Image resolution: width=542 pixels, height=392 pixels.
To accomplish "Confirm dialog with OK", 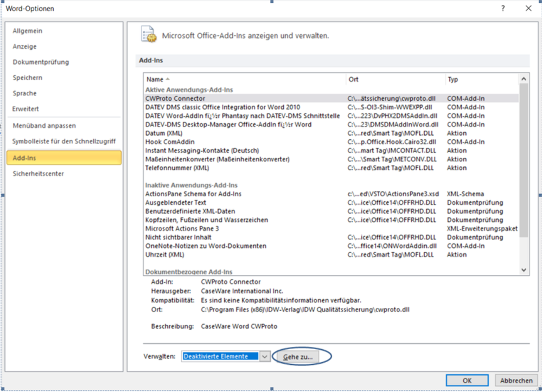I will click(x=467, y=380).
